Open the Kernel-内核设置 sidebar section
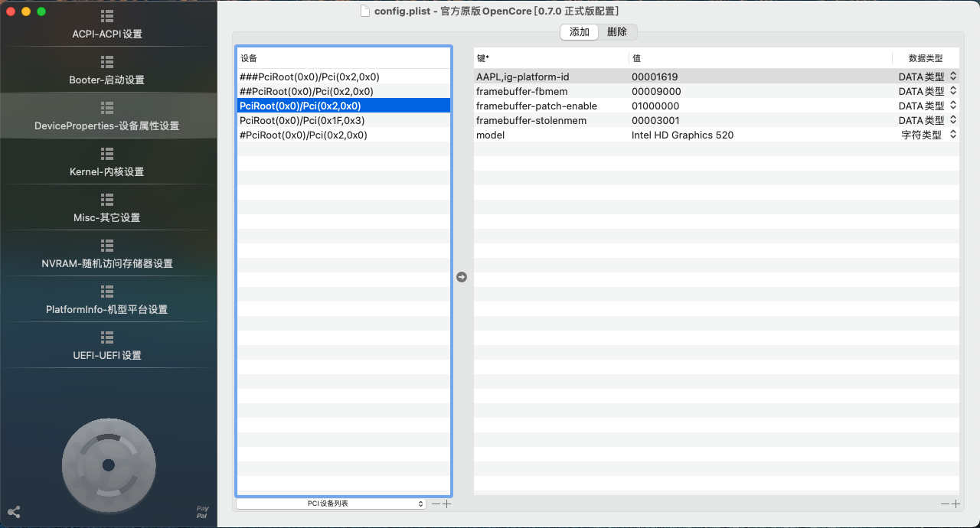 pos(107,162)
